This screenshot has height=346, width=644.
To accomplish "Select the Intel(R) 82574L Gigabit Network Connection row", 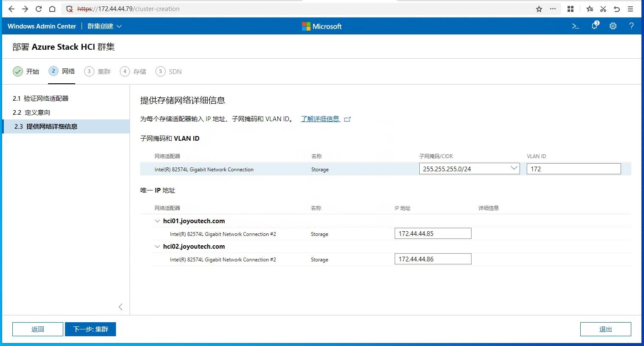I will [x=385, y=169].
